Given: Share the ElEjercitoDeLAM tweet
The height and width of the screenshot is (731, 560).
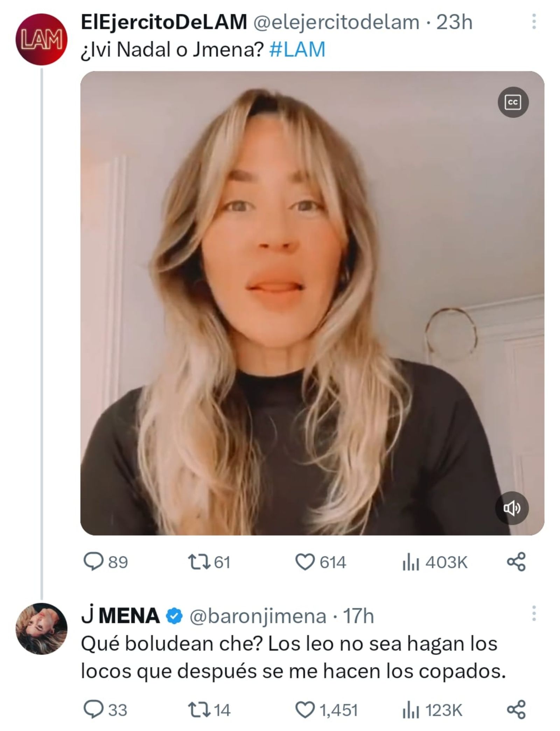Looking at the screenshot, I should coord(516,562).
